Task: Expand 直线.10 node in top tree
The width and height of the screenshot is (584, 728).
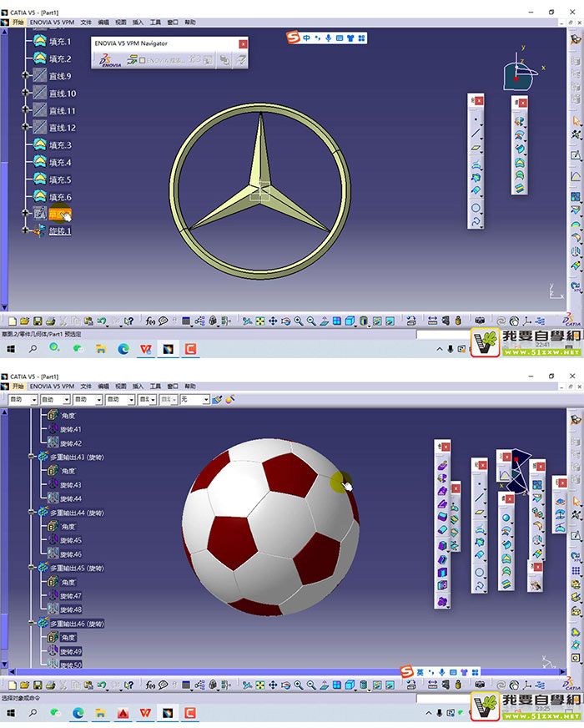Action: coord(25,93)
